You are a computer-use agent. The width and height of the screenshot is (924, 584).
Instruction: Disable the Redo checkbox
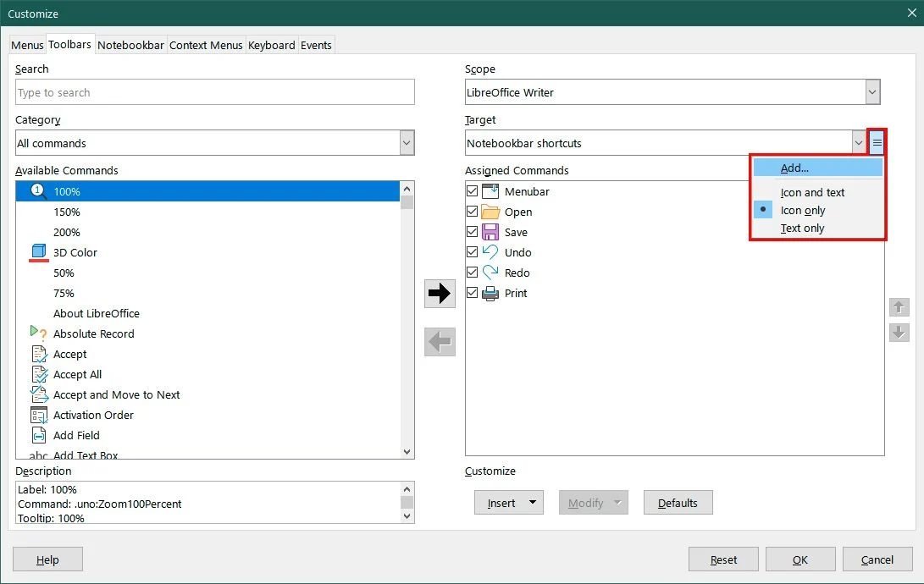click(472, 273)
